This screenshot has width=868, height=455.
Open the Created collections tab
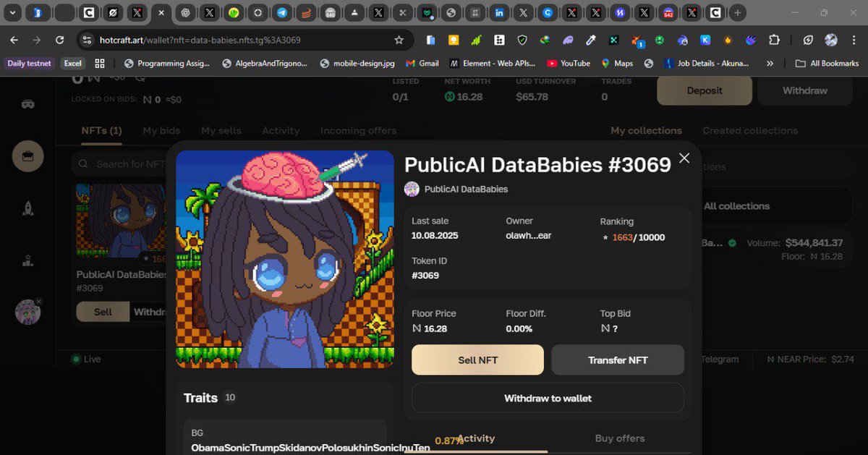click(x=750, y=131)
